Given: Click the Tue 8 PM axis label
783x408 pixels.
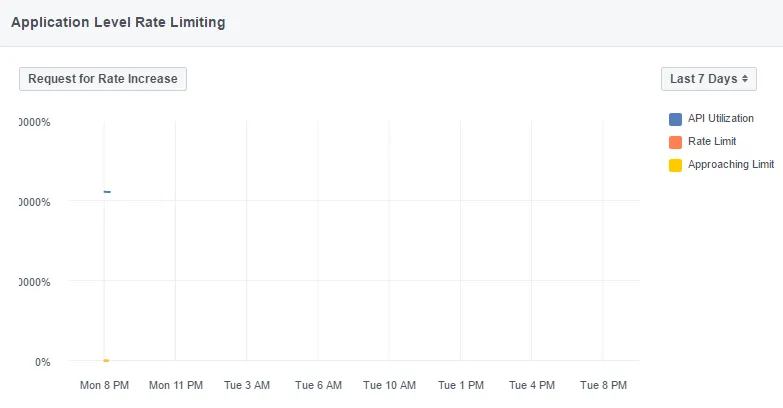Looking at the screenshot, I should coord(603,385).
